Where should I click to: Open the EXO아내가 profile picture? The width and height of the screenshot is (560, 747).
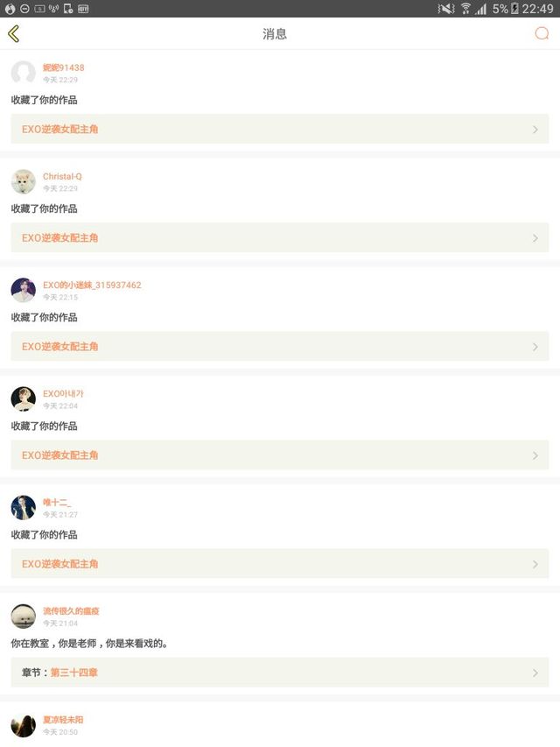[x=24, y=398]
